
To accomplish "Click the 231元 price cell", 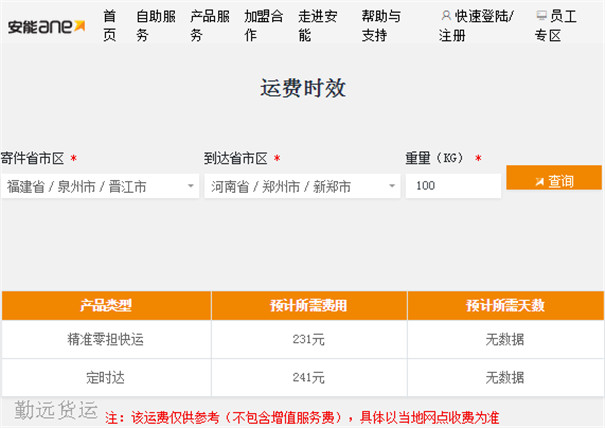I will (309, 340).
